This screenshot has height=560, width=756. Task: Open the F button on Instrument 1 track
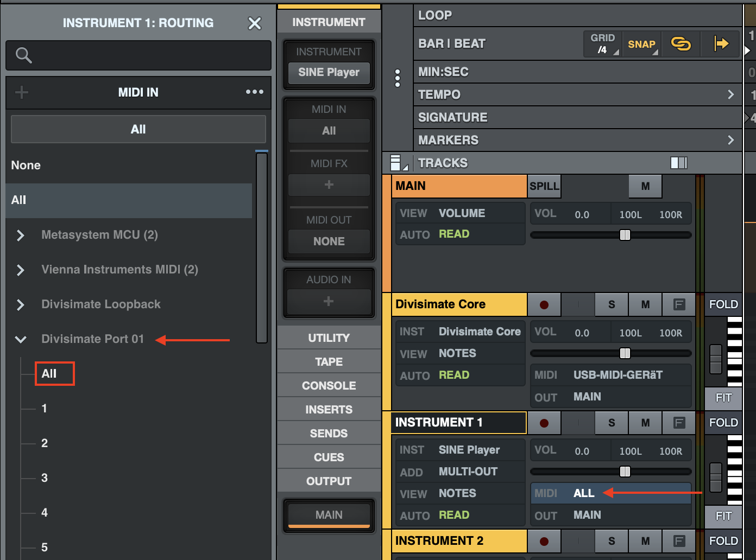[679, 423]
